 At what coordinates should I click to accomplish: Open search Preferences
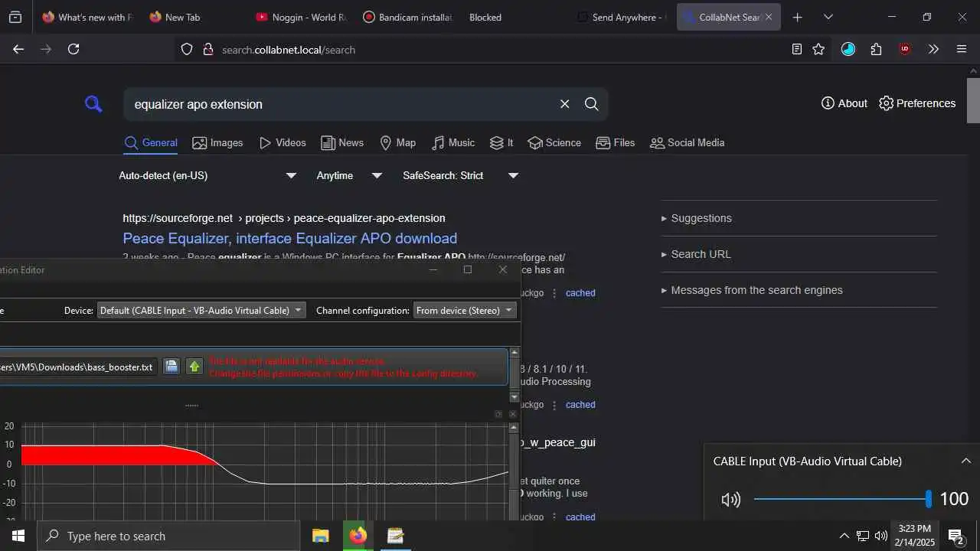tap(917, 103)
